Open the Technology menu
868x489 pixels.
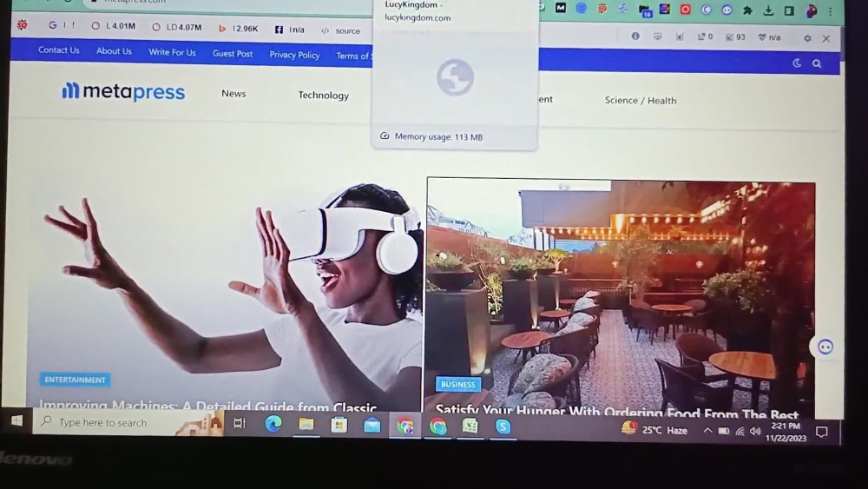323,96
